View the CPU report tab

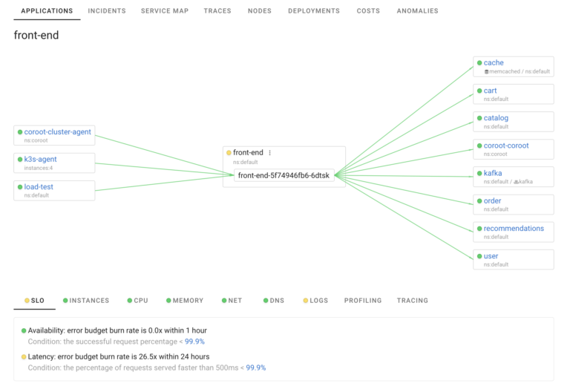coord(137,301)
